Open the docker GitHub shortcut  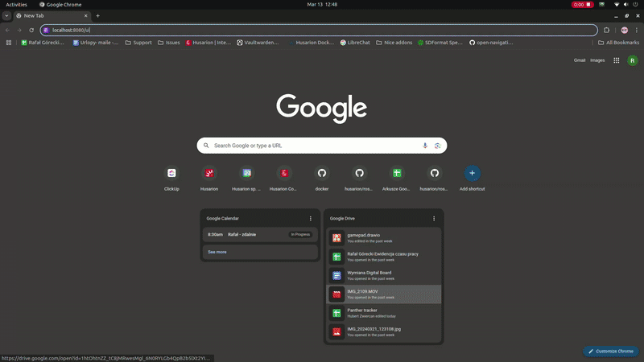click(x=322, y=173)
